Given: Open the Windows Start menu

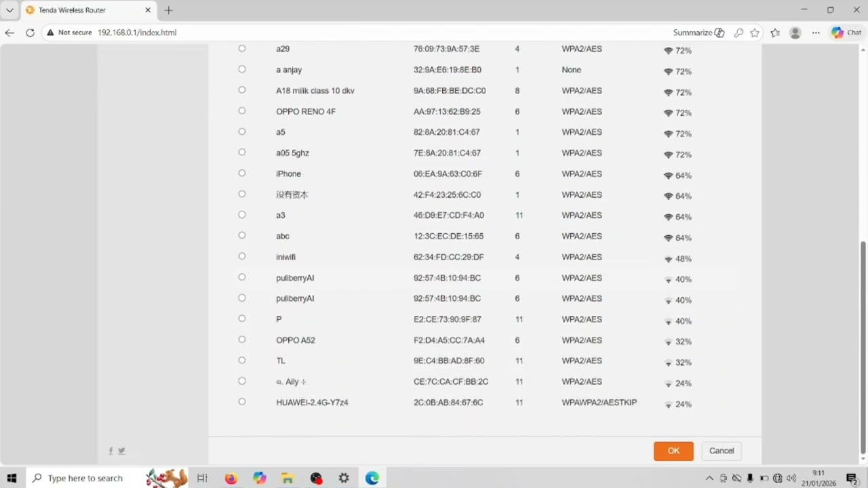Looking at the screenshot, I should tap(12, 478).
